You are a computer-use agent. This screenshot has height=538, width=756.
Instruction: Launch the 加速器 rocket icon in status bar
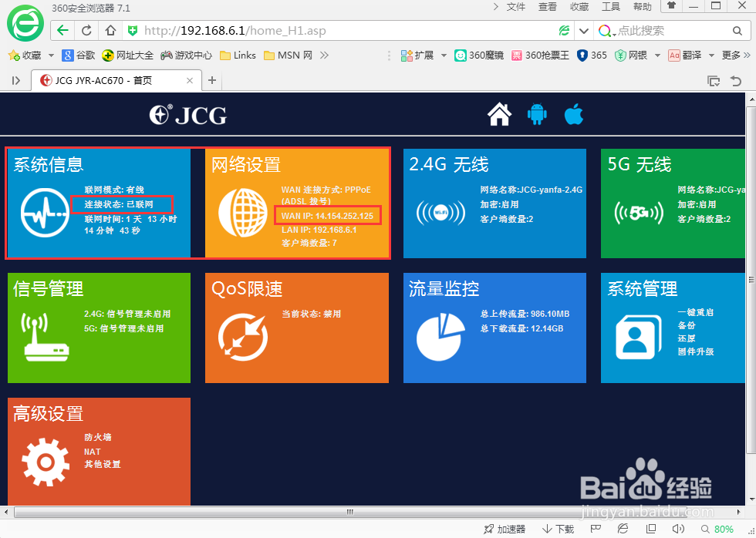(488, 529)
